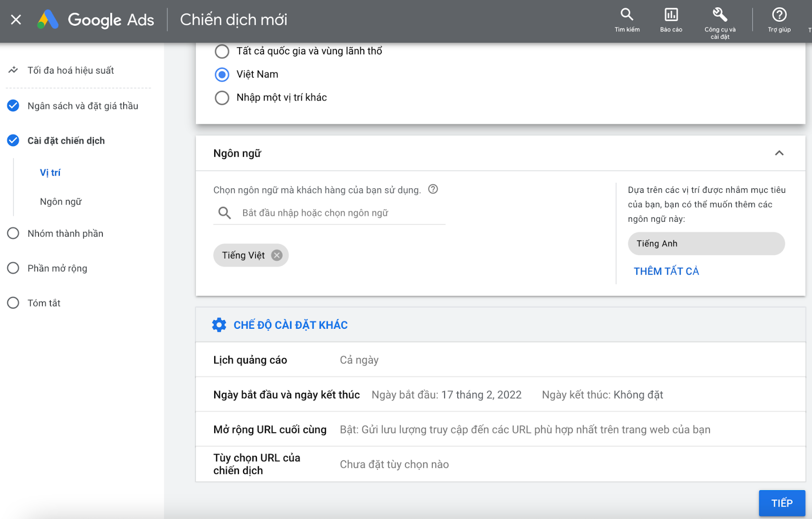
Task: Expand the Lịch quảng cáo row
Action: pyautogui.click(x=500, y=360)
